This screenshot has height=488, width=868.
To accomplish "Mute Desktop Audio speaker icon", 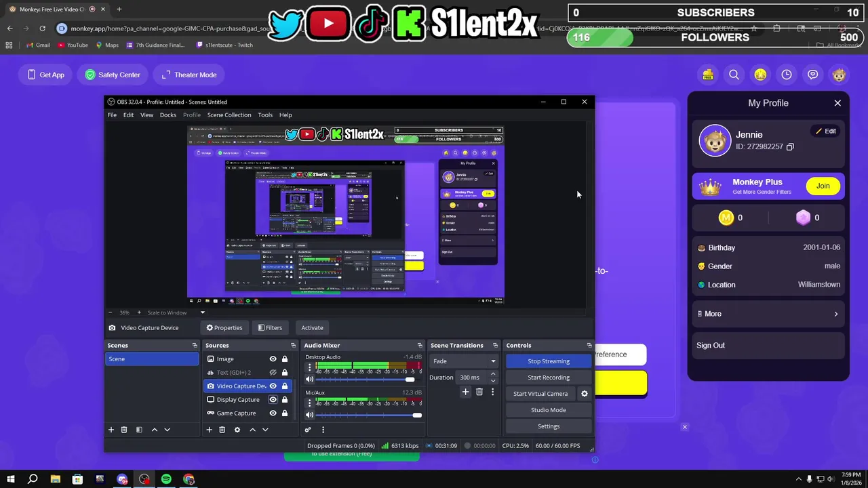I will (309, 380).
